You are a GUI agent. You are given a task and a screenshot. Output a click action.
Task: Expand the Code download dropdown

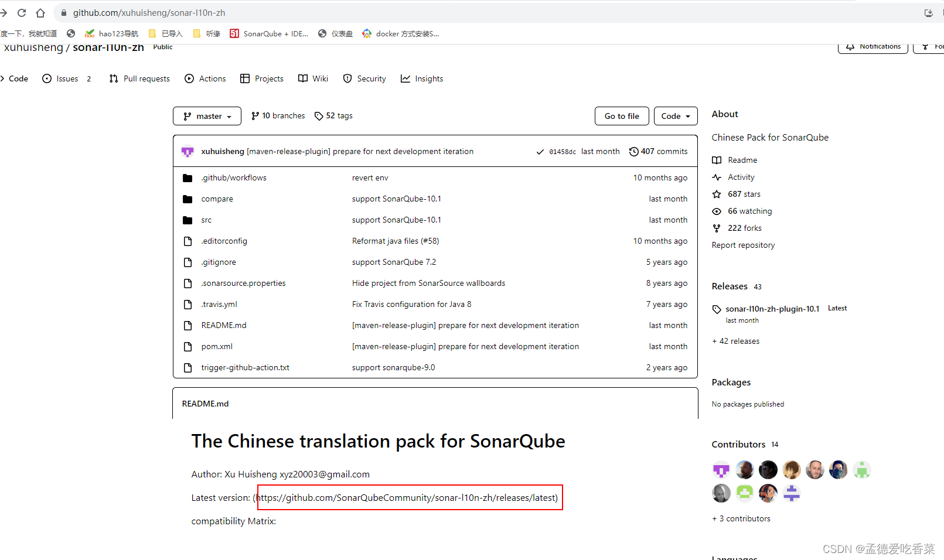point(676,116)
